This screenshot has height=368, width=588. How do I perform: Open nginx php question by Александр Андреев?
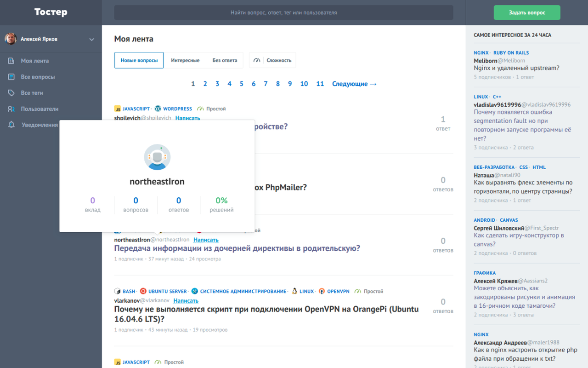pyautogui.click(x=526, y=354)
